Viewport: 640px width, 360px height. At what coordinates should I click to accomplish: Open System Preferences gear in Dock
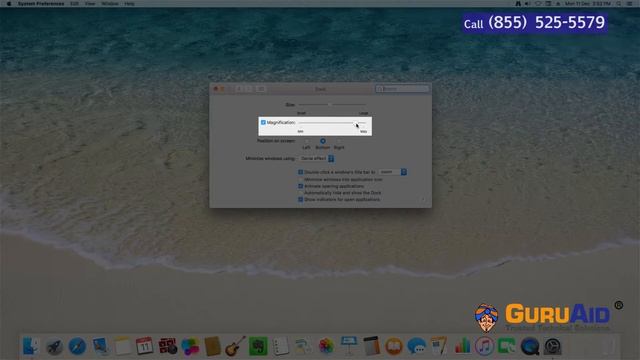[x=553, y=347]
